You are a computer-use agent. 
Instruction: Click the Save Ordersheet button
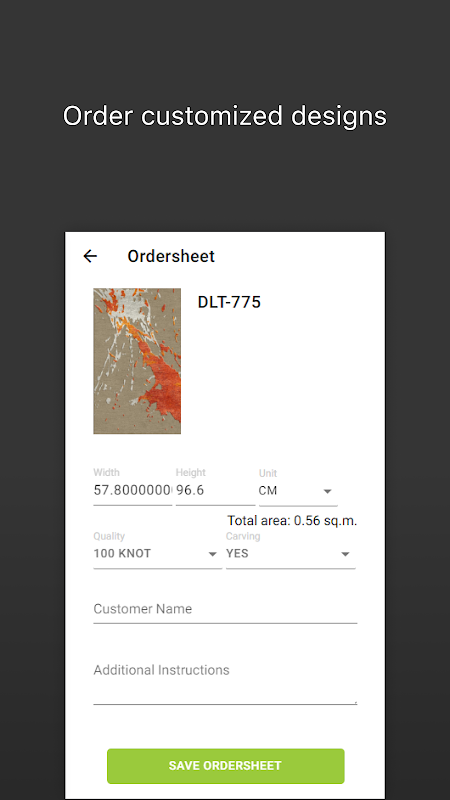[x=226, y=766]
